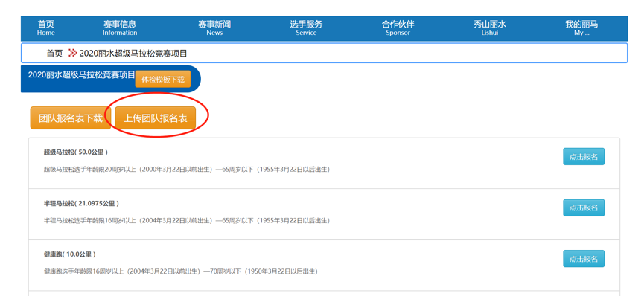Click the red double-arrow breadcrumb icon
This screenshot has height=296, width=644.
pyautogui.click(x=72, y=53)
